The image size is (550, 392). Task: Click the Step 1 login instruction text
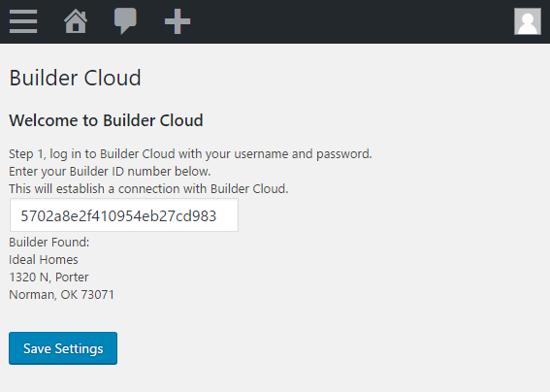point(190,154)
